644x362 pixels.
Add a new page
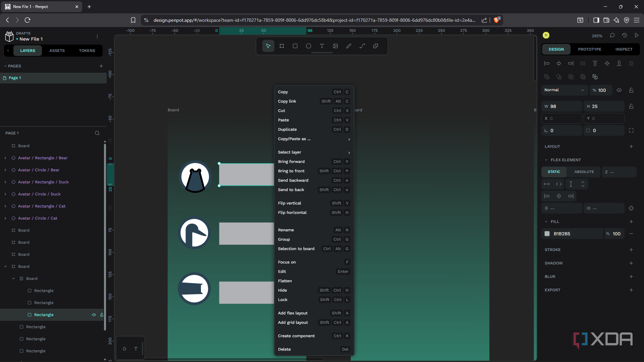point(101,66)
